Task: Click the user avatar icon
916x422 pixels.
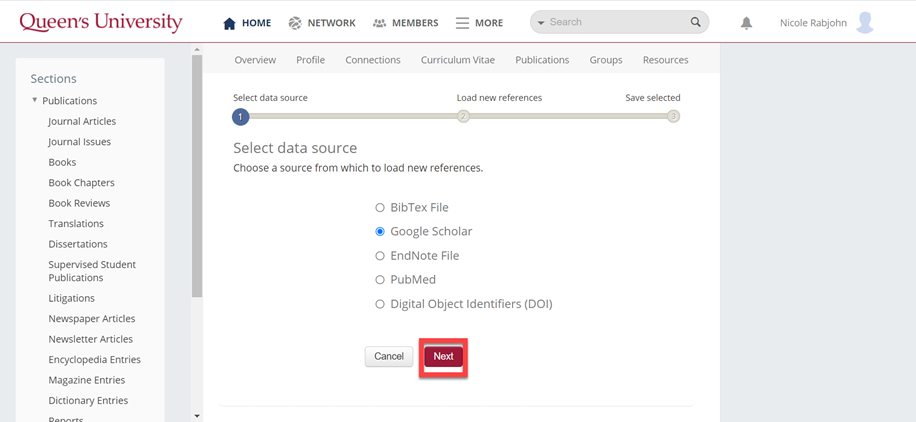Action: tap(865, 22)
